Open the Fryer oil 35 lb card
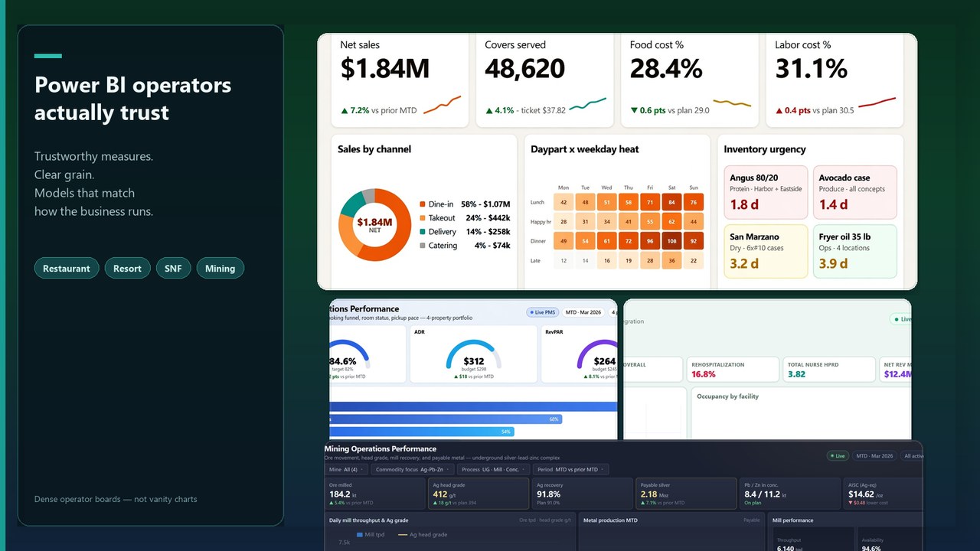 click(x=854, y=251)
